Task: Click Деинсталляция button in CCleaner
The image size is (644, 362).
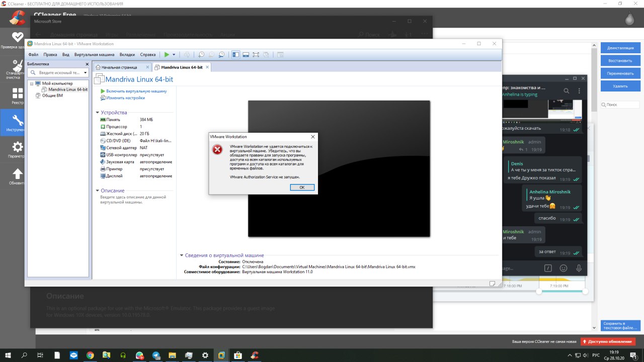Action: [620, 48]
